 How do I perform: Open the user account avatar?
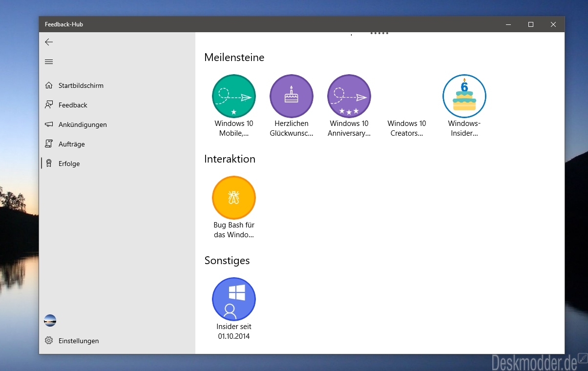pos(50,321)
